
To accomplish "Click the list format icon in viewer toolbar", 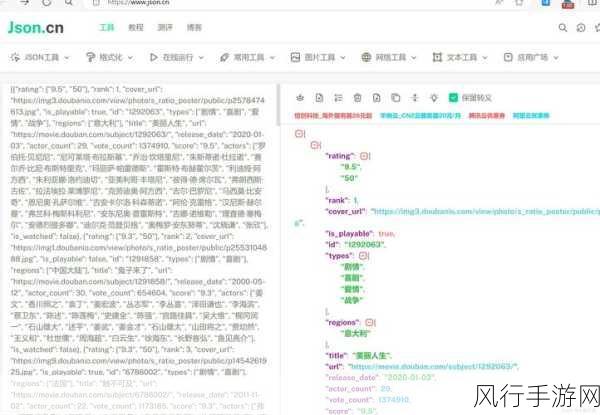I will click(x=338, y=98).
